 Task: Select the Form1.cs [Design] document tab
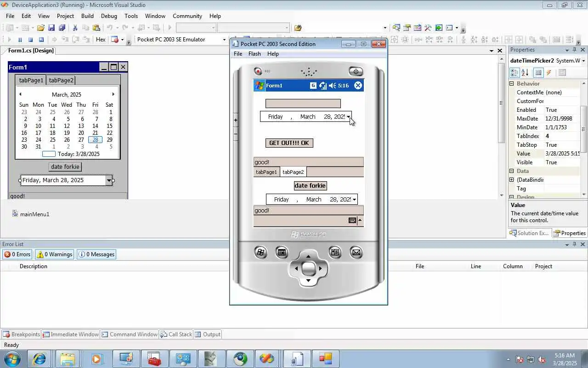click(x=31, y=51)
